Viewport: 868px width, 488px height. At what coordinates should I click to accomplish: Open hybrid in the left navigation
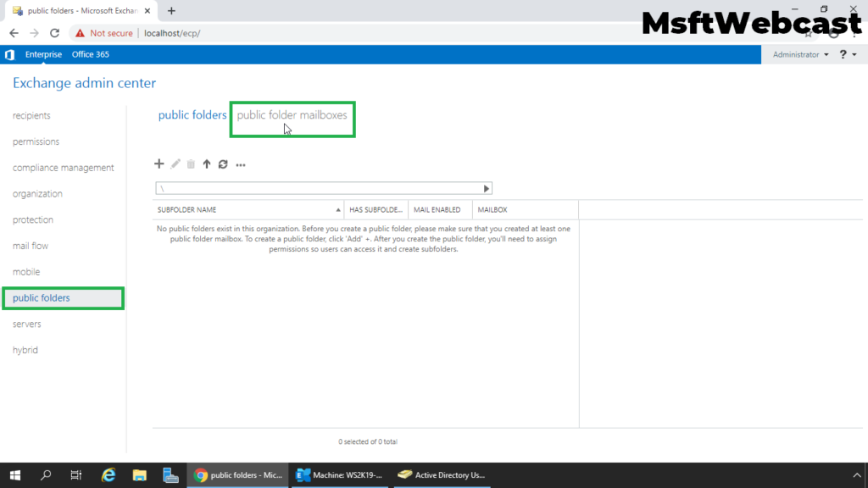tap(25, 350)
